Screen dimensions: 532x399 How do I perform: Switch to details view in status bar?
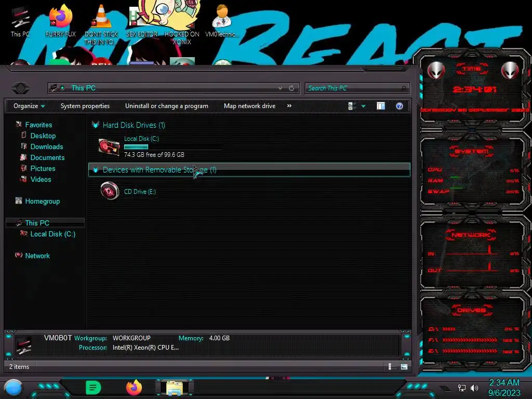pyautogui.click(x=391, y=366)
